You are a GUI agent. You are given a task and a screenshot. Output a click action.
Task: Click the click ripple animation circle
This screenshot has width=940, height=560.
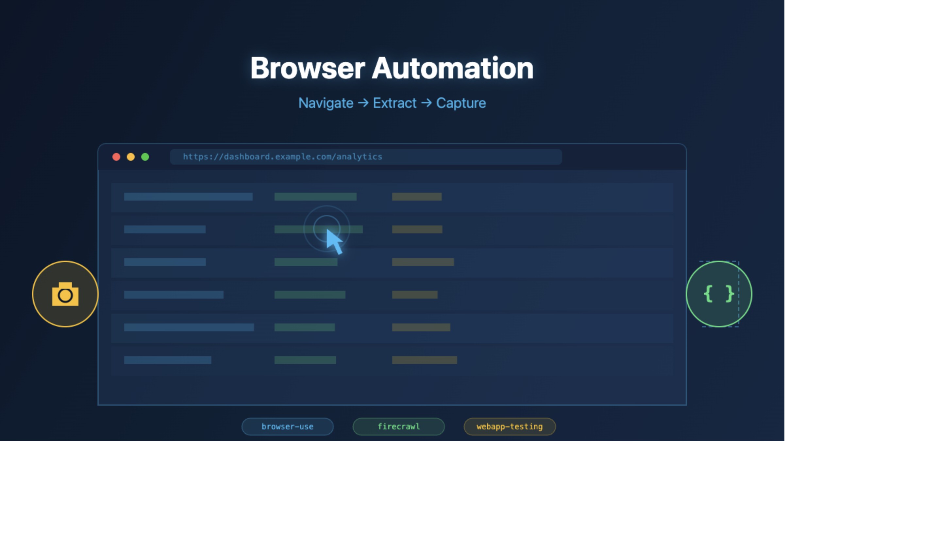pyautogui.click(x=327, y=228)
